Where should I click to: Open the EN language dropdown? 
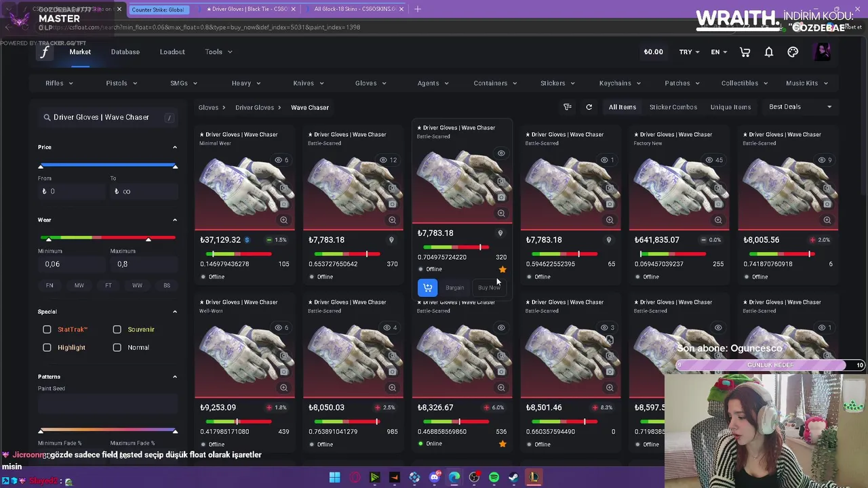tap(719, 52)
